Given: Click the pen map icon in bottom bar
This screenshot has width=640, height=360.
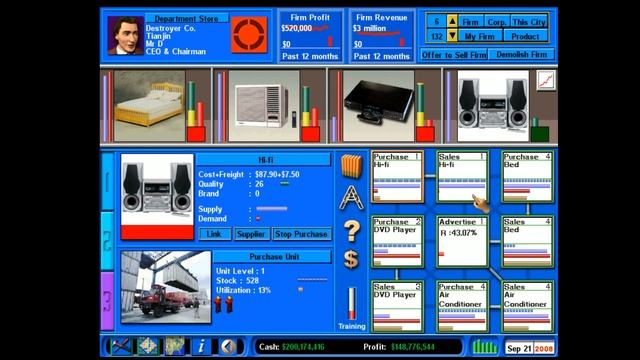Looking at the screenshot, I should (x=121, y=347).
